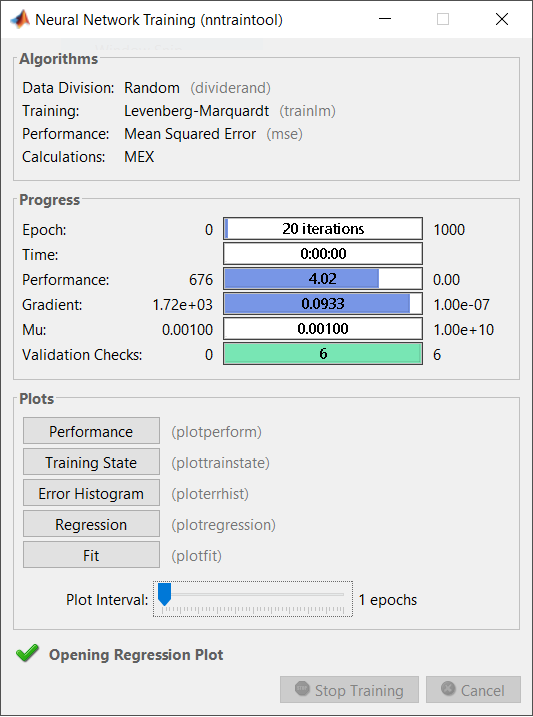Screen dimensions: 533x717
Task: Click the '(plottrainstate)' label
Action: click(220, 463)
